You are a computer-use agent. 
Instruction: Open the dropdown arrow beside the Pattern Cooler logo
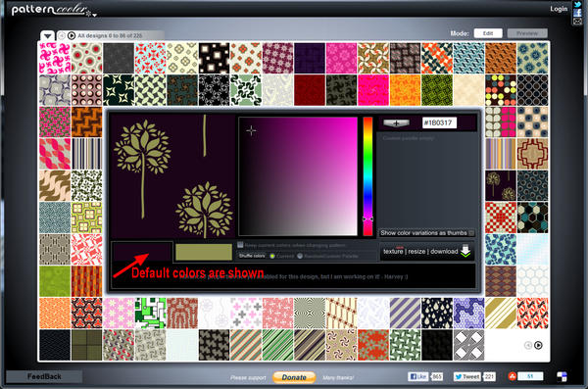pos(94,15)
